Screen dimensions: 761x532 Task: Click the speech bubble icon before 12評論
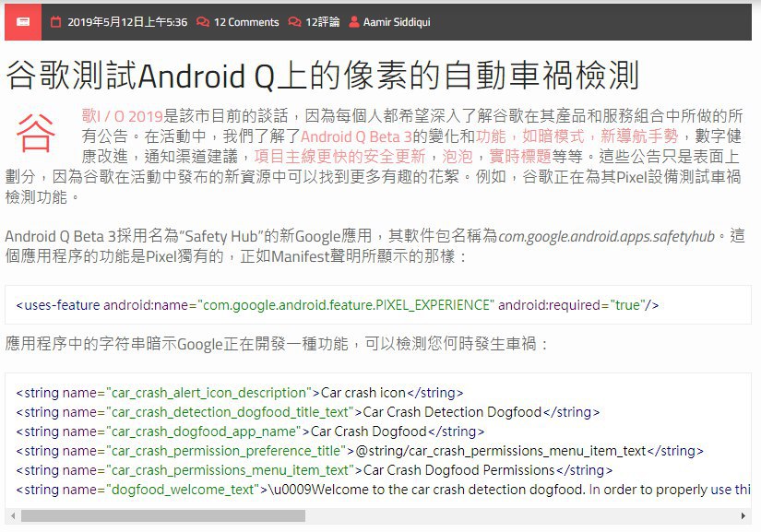pos(294,22)
